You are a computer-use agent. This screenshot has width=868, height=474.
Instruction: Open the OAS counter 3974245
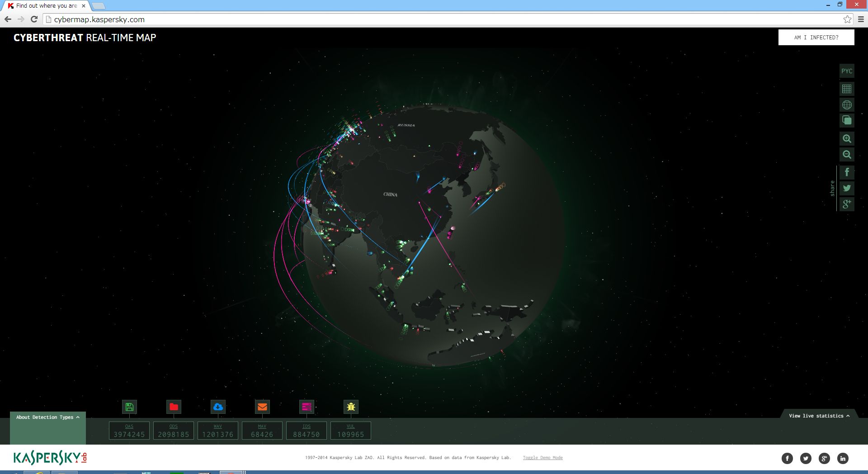pyautogui.click(x=129, y=431)
